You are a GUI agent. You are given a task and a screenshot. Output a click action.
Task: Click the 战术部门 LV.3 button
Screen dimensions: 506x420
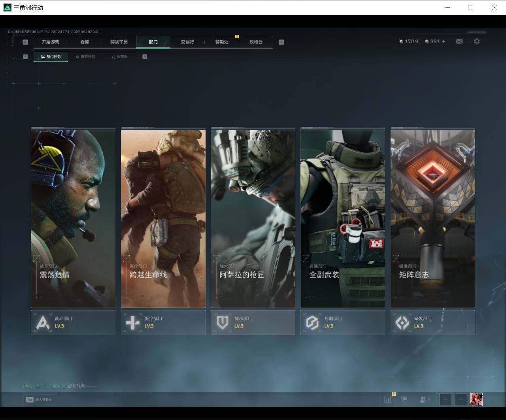[253, 322]
